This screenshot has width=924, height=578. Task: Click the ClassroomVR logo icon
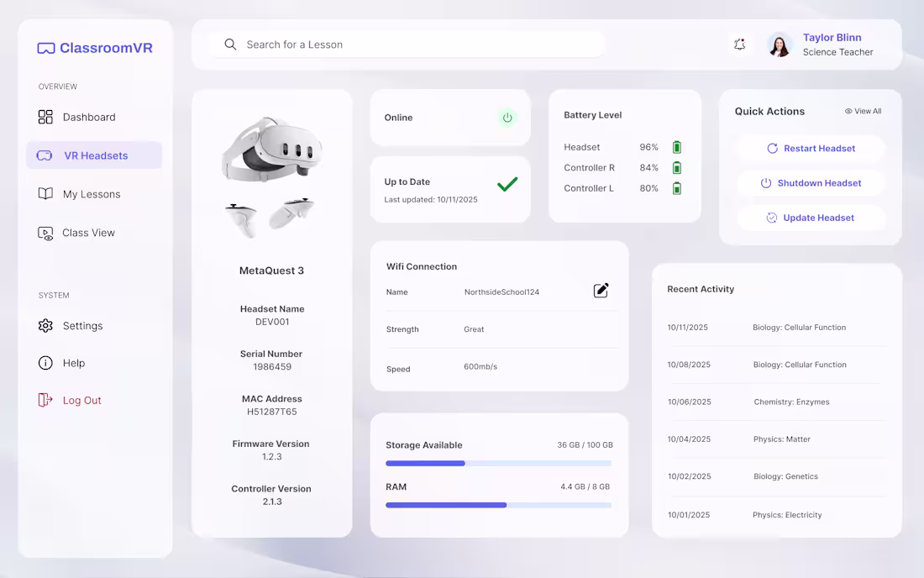pyautogui.click(x=46, y=49)
